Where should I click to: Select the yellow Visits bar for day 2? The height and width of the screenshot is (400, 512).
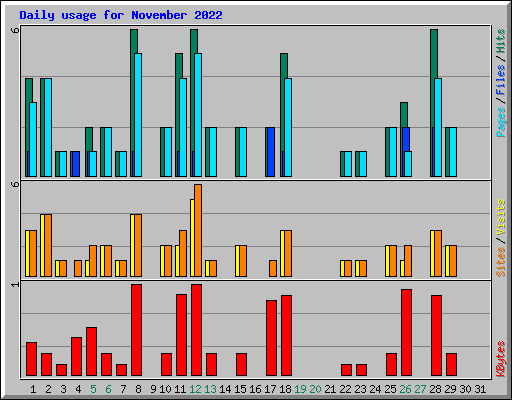(42, 245)
